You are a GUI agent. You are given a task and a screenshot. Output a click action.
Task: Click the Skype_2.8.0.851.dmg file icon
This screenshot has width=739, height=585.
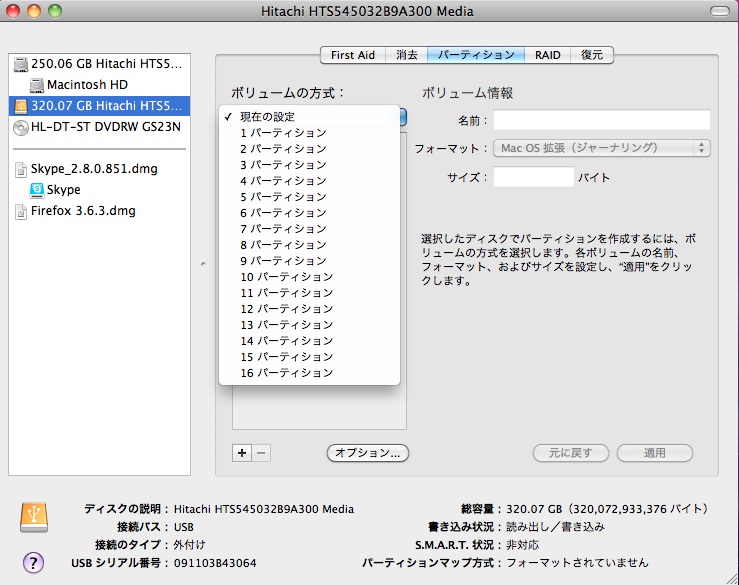[21, 169]
